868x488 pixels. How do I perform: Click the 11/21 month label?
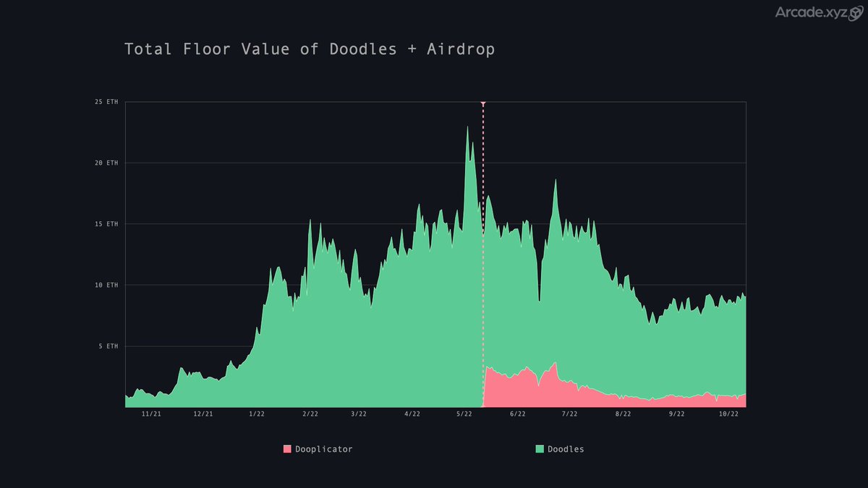point(151,414)
